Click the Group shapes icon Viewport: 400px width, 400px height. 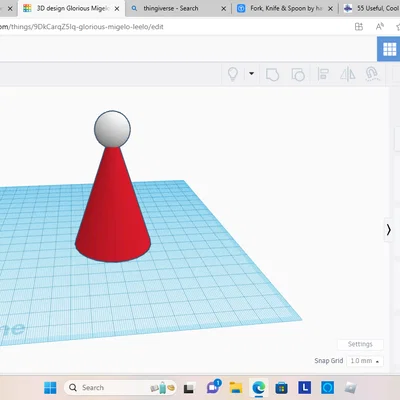[272, 74]
